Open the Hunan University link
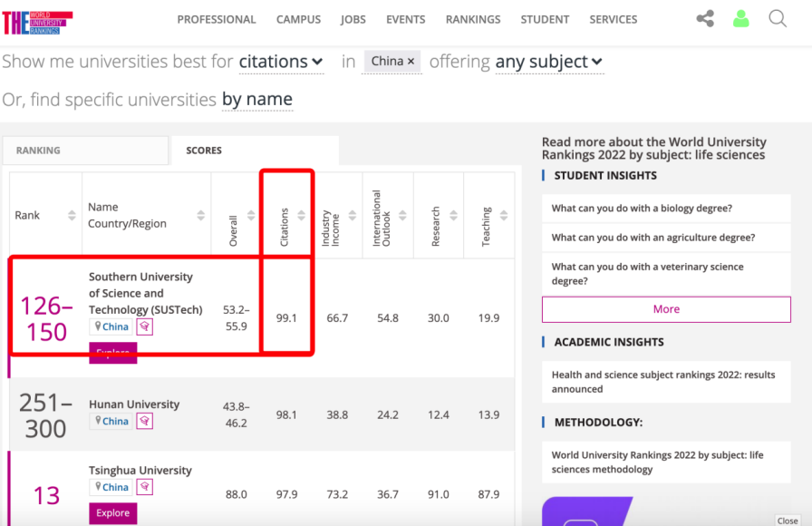 (134, 404)
